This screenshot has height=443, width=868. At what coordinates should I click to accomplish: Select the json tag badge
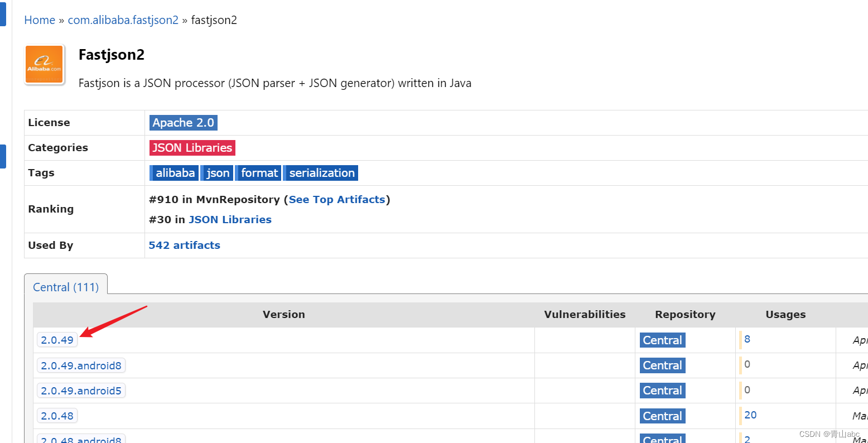216,172
